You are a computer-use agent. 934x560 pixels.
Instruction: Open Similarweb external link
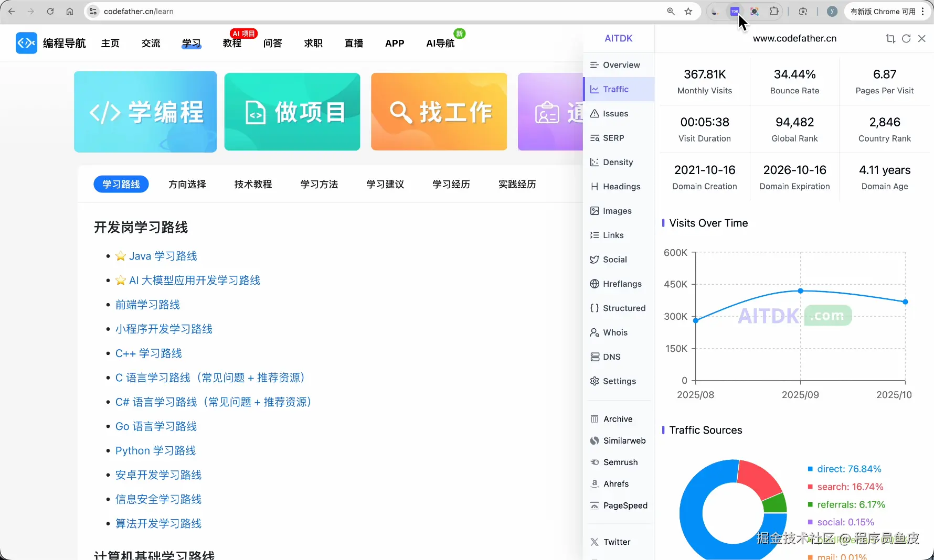point(619,440)
